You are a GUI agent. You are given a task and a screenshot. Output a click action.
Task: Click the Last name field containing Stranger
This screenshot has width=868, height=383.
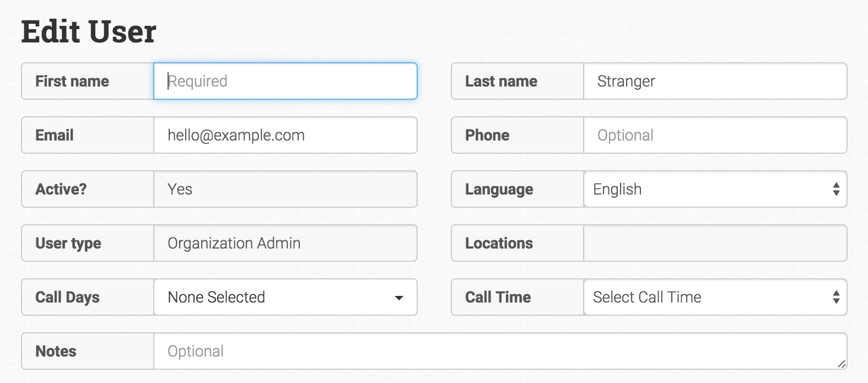[x=715, y=81]
